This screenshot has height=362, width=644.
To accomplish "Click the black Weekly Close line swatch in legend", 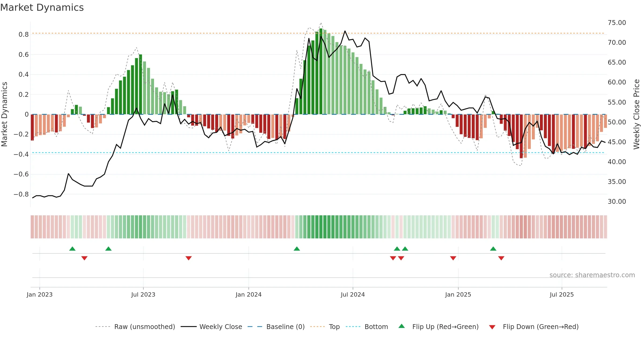I will [x=189, y=327].
